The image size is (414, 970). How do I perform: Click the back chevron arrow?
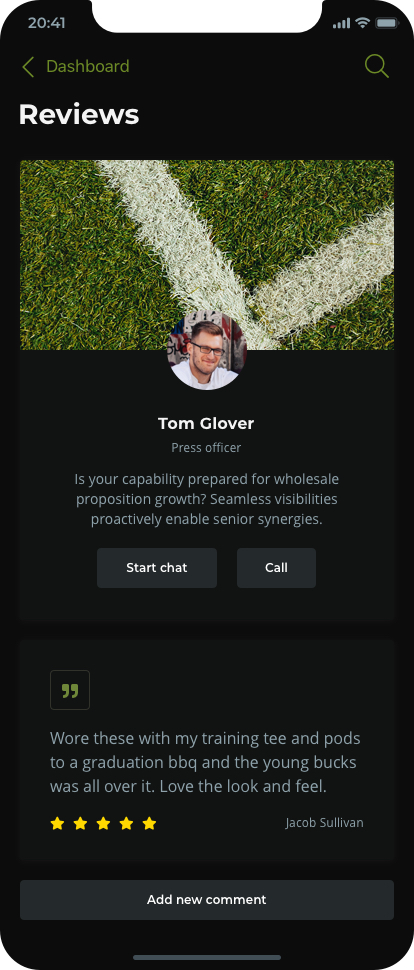27,67
